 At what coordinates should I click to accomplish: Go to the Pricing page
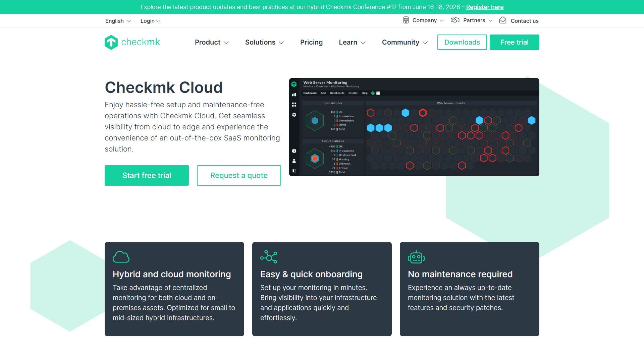click(x=311, y=42)
